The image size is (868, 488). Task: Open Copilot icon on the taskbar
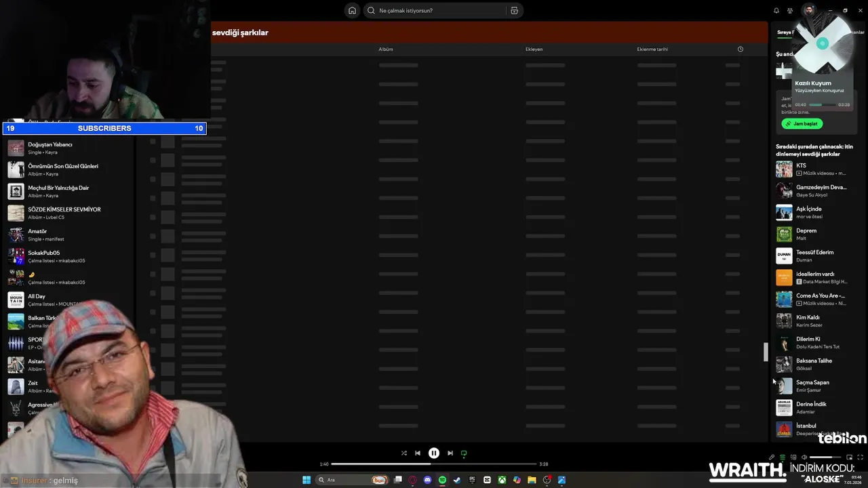point(517,480)
